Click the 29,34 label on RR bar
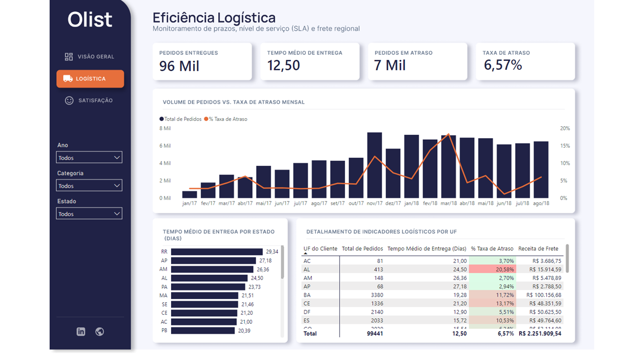This screenshot has height=362, width=644. [272, 252]
